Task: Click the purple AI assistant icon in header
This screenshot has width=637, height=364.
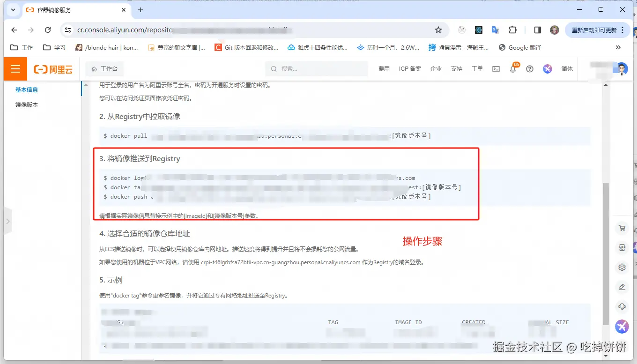Action: pos(548,69)
